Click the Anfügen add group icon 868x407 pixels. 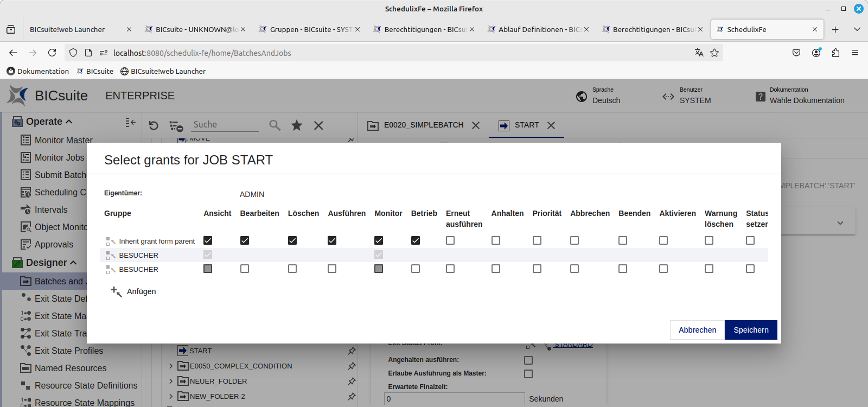click(116, 291)
